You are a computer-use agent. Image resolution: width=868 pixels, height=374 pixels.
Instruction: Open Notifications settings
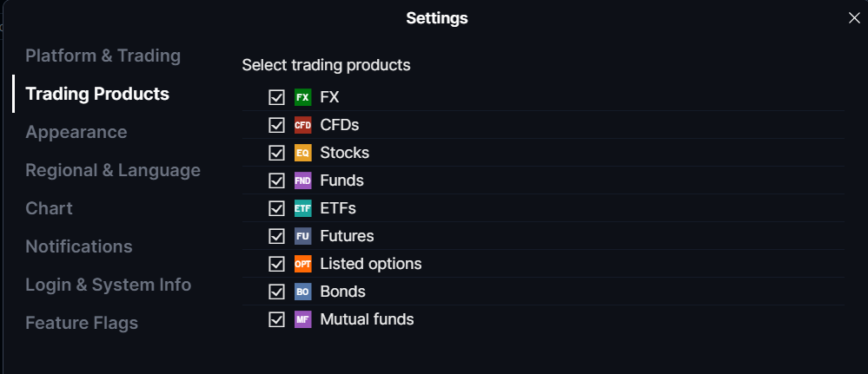[79, 246]
